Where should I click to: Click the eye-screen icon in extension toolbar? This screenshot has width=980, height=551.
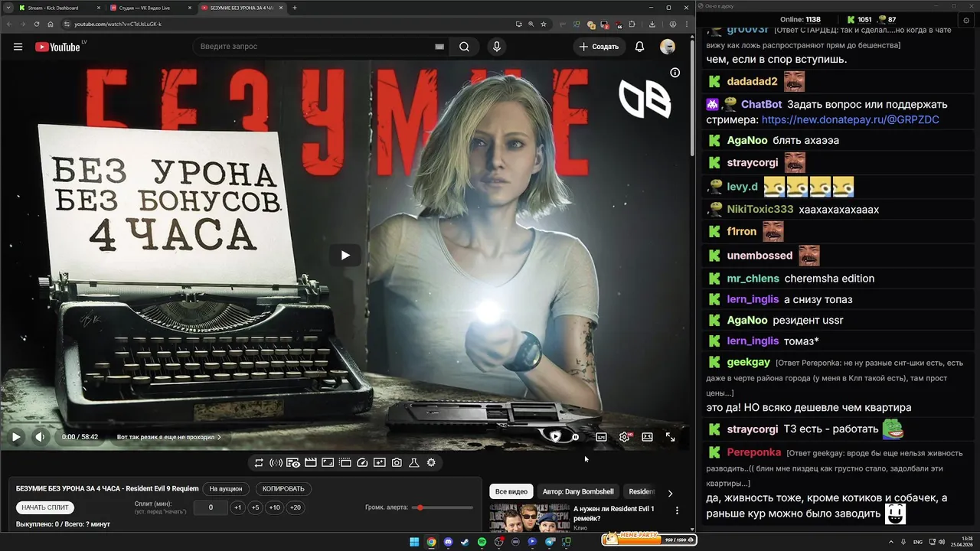(x=293, y=462)
